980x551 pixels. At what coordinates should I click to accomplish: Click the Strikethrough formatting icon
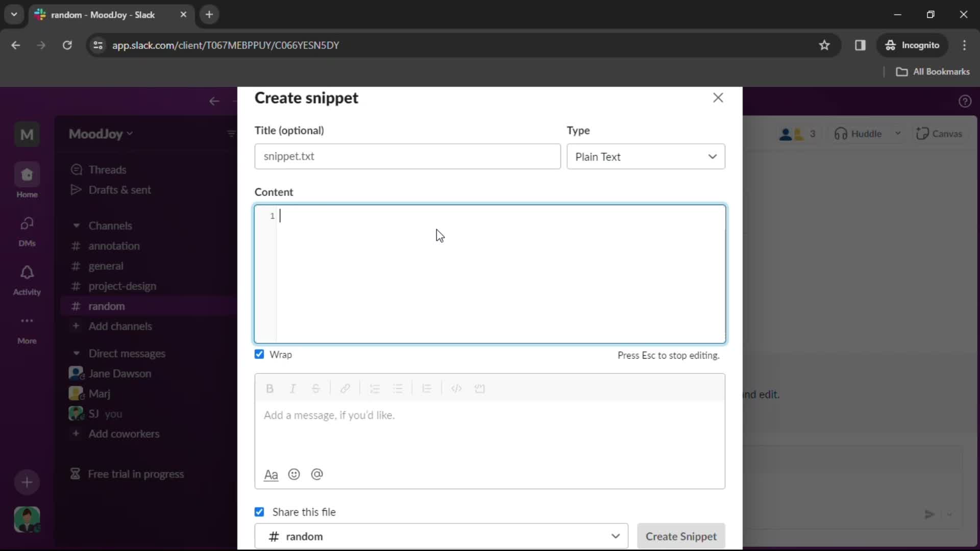[x=315, y=388]
